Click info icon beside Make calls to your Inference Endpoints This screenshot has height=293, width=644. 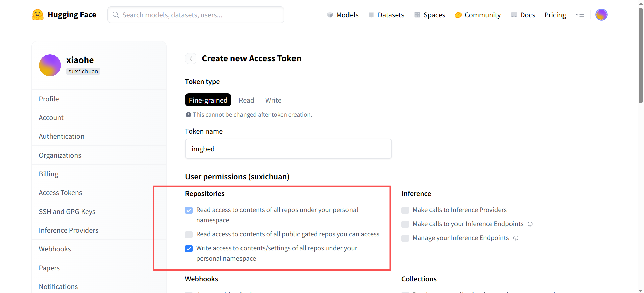pos(530,224)
